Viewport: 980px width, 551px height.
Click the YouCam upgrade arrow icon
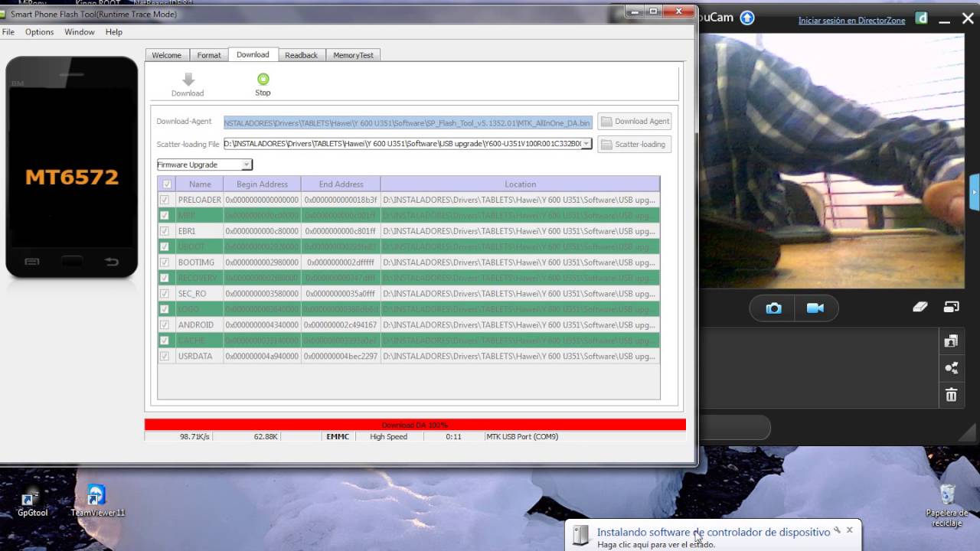click(x=747, y=18)
